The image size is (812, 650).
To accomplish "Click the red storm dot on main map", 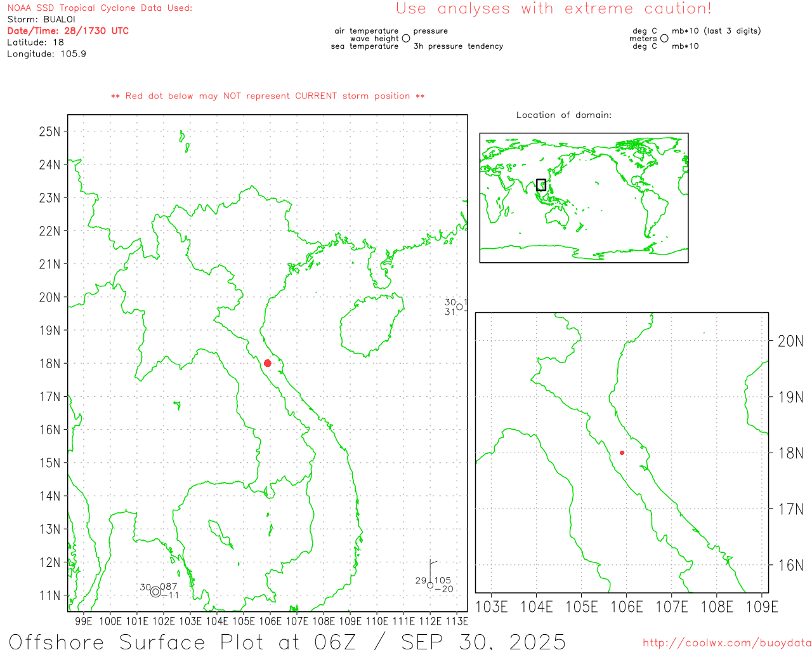I will (x=267, y=363).
